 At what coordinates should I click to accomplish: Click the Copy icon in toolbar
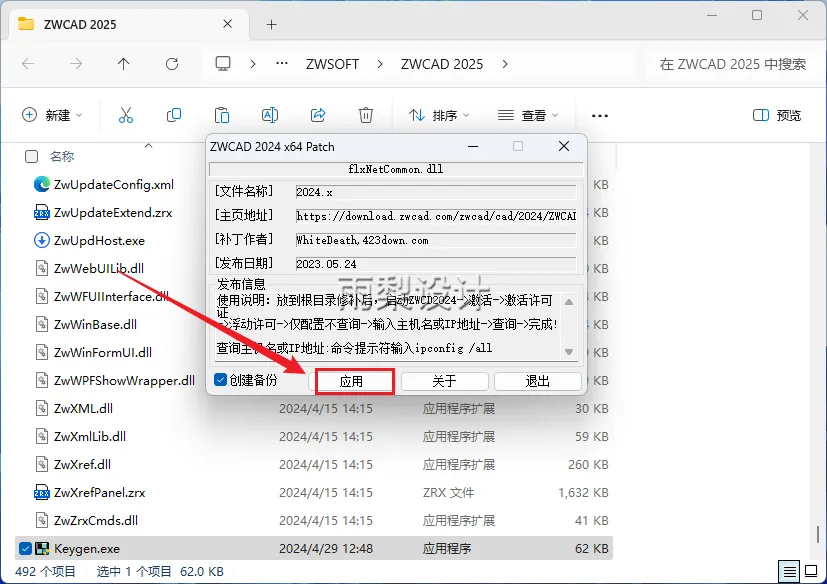click(x=174, y=115)
